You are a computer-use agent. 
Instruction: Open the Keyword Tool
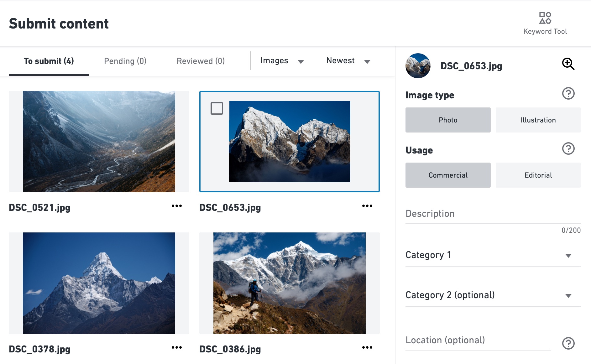tap(545, 23)
